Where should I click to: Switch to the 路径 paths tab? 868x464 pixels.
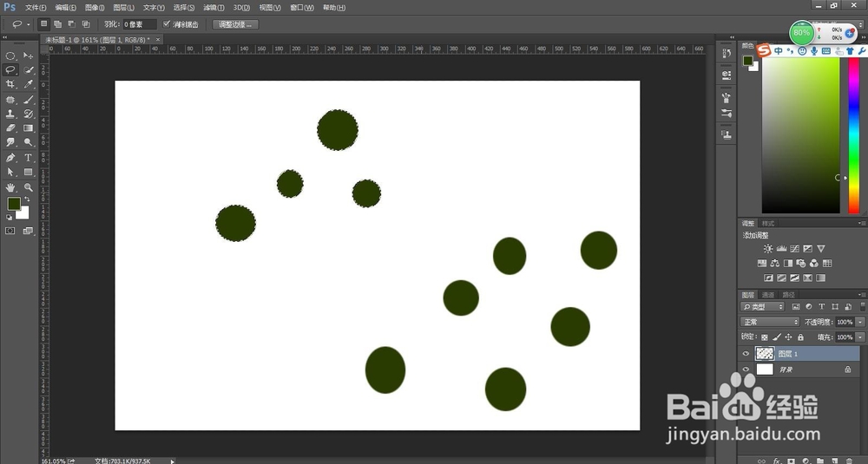click(x=789, y=295)
